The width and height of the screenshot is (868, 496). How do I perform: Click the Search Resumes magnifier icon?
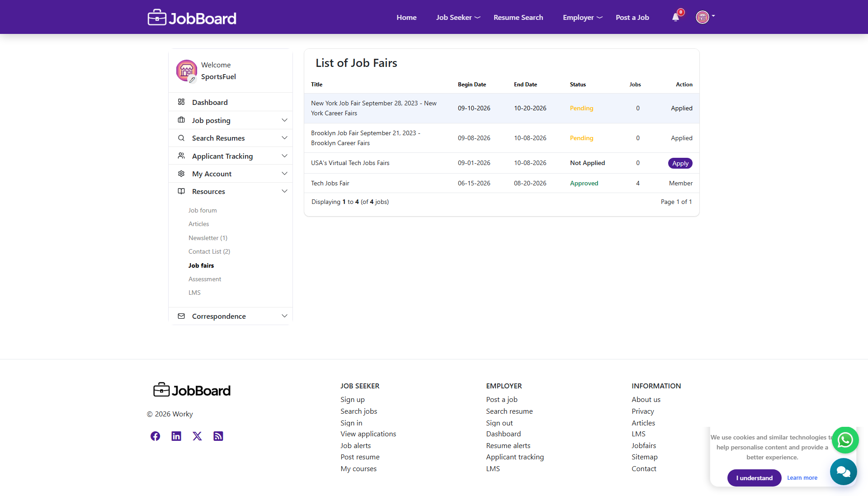181,138
